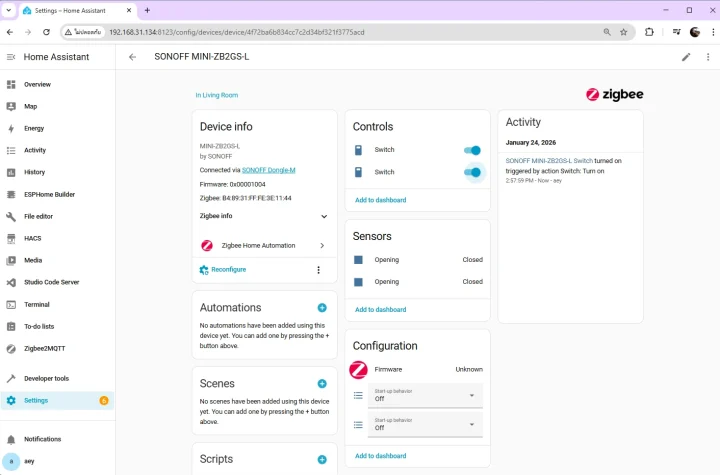Click the back arrow beside device name

[x=132, y=57]
